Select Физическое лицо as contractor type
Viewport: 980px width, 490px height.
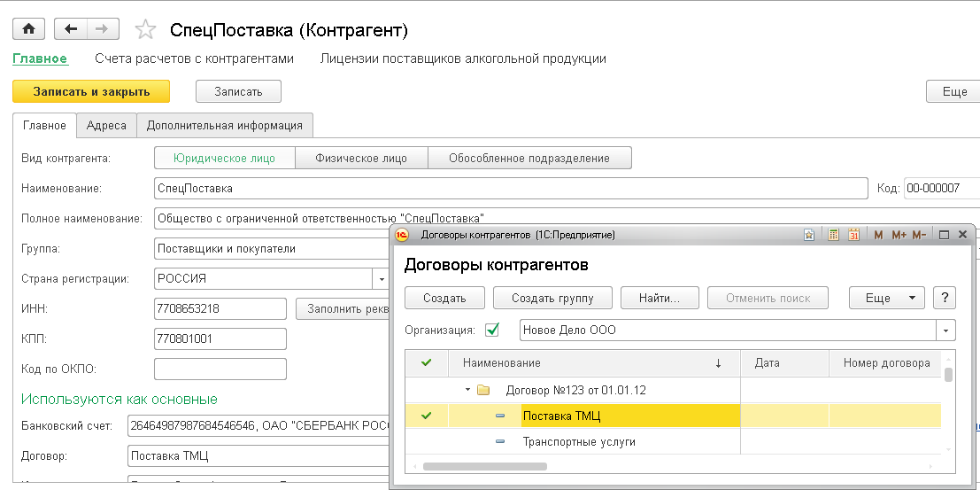pos(361,159)
